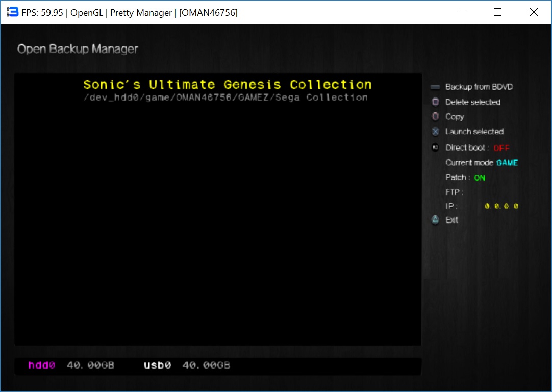Select Sonic's Ultimate Genesis Collection entry
The height and width of the screenshot is (392, 552).
pos(228,85)
